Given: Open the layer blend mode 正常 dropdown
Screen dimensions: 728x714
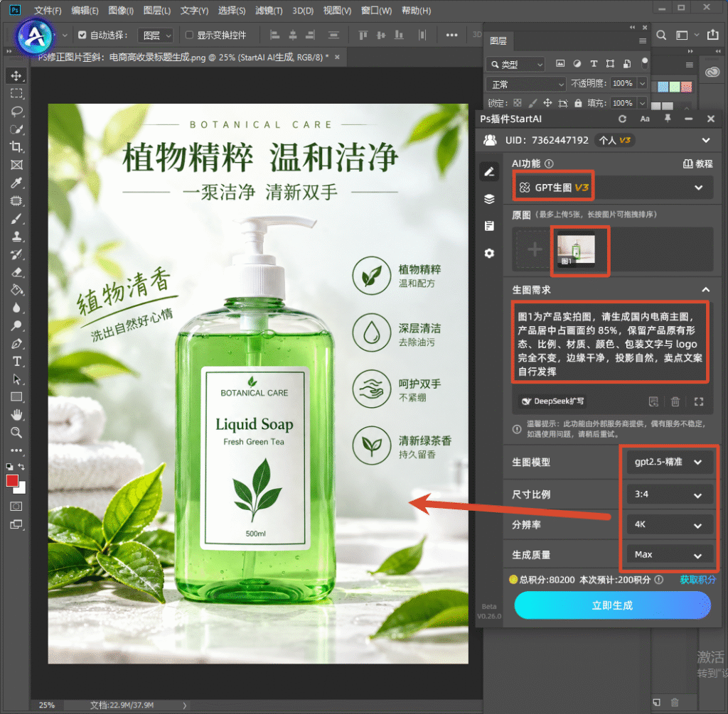Looking at the screenshot, I should click(525, 84).
